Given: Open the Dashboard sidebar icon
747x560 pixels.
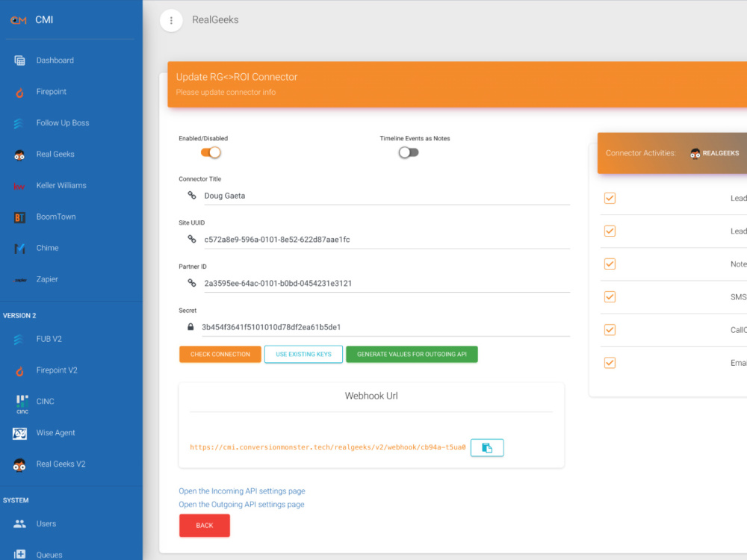Looking at the screenshot, I should (x=19, y=60).
